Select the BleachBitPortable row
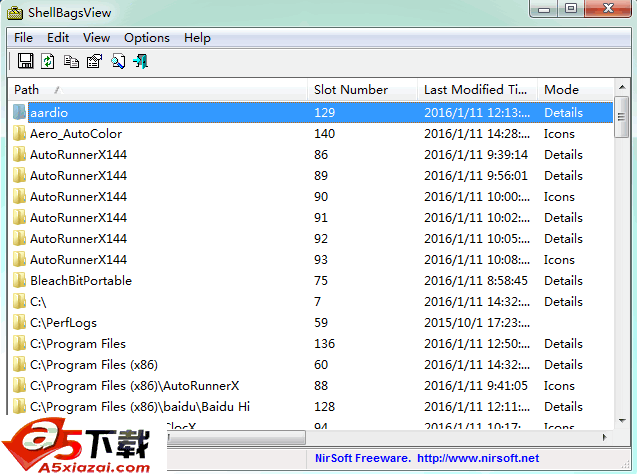 click(311, 280)
